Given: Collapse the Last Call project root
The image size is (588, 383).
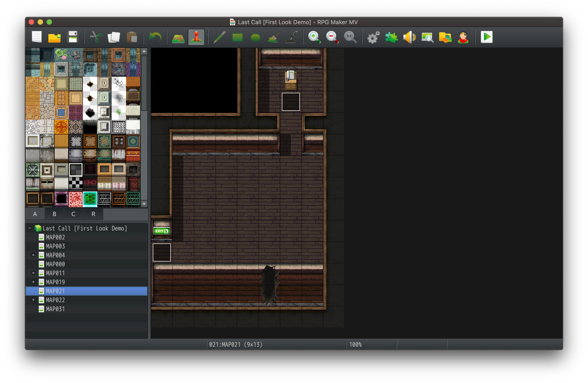Looking at the screenshot, I should coord(30,228).
